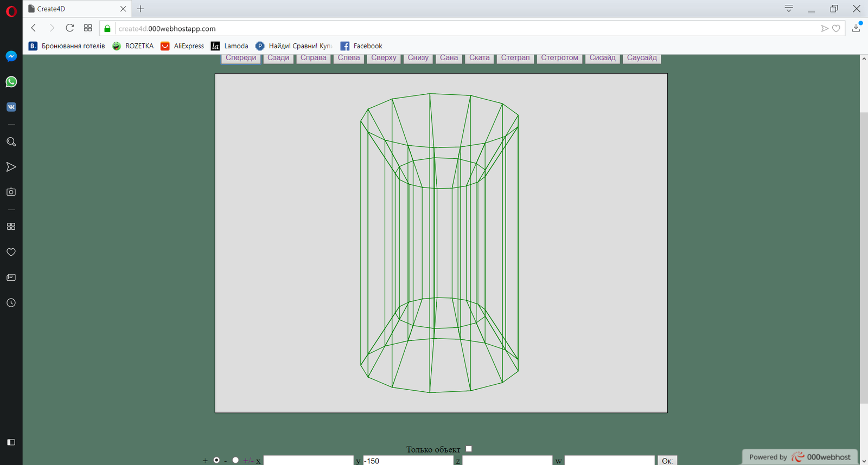Select the Сзади view tab
868x465 pixels.
click(278, 58)
